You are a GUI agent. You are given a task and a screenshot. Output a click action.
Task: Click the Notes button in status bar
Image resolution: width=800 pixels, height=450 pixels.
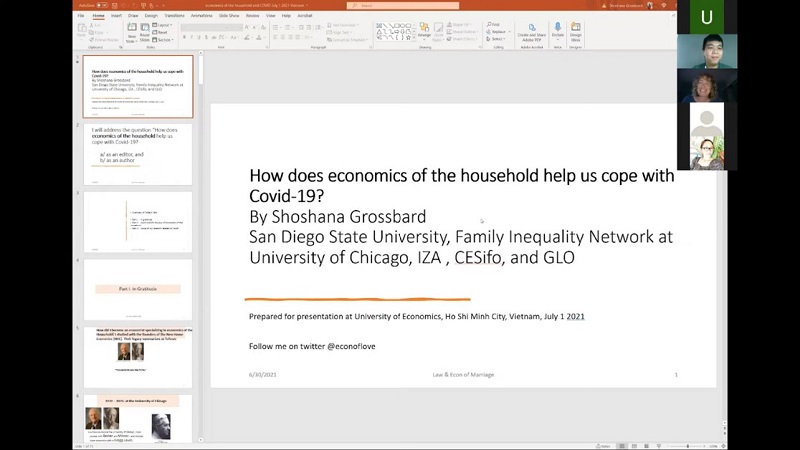coord(603,446)
